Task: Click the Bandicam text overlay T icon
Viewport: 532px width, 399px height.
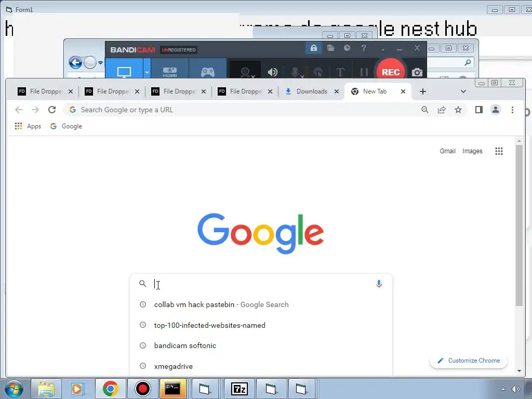Action: 340,72
